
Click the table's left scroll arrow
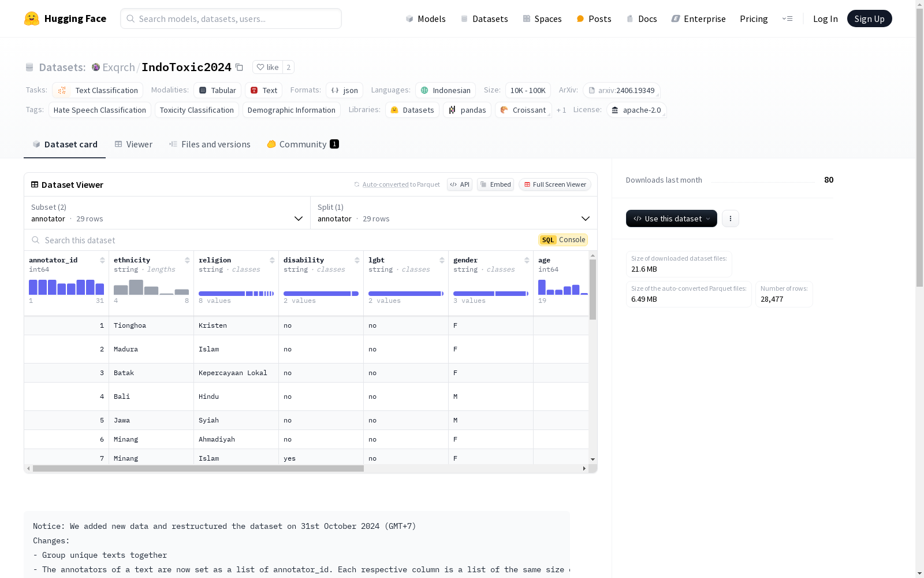[x=28, y=468]
